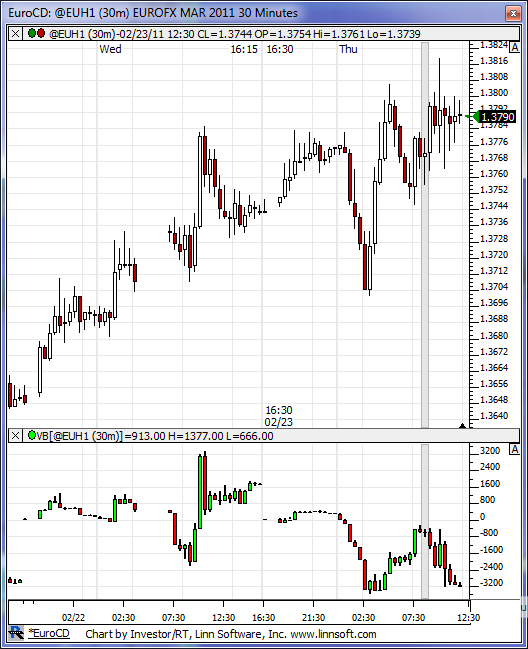The height and width of the screenshot is (649, 528).
Task: Click the Investor/RT logo icon
Action: pos(17,633)
